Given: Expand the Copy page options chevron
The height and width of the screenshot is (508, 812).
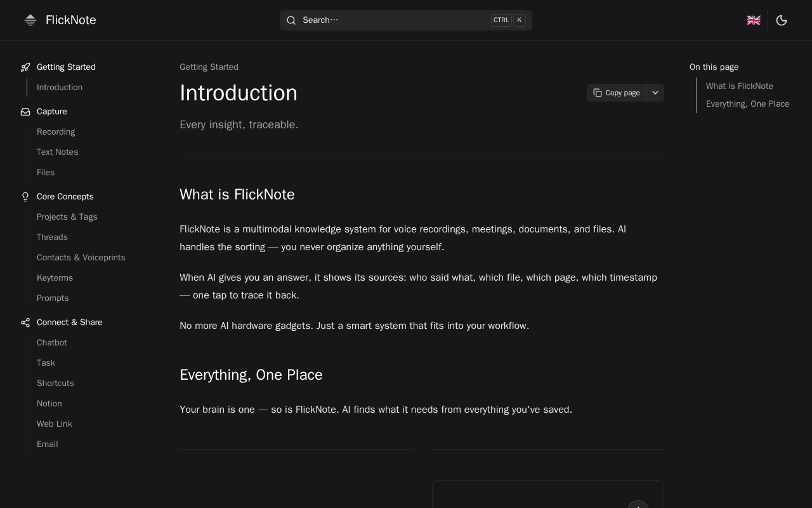Looking at the screenshot, I should pos(655,93).
